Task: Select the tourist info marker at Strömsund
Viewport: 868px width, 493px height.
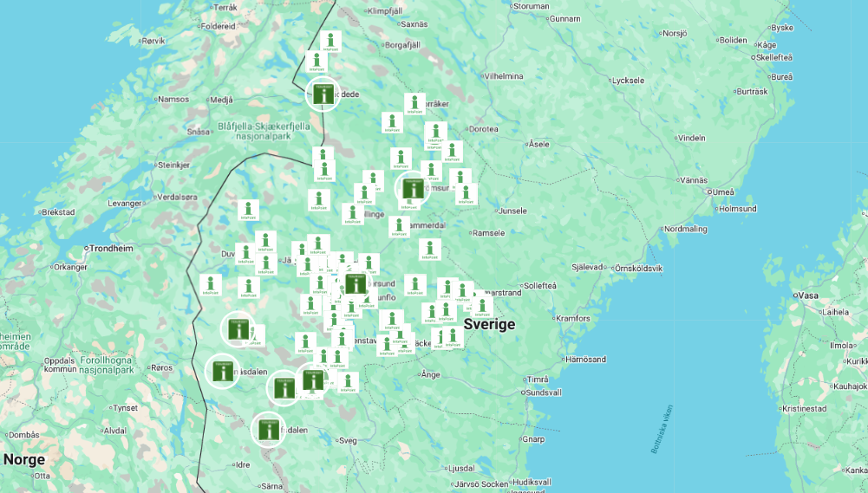Action: point(413,188)
